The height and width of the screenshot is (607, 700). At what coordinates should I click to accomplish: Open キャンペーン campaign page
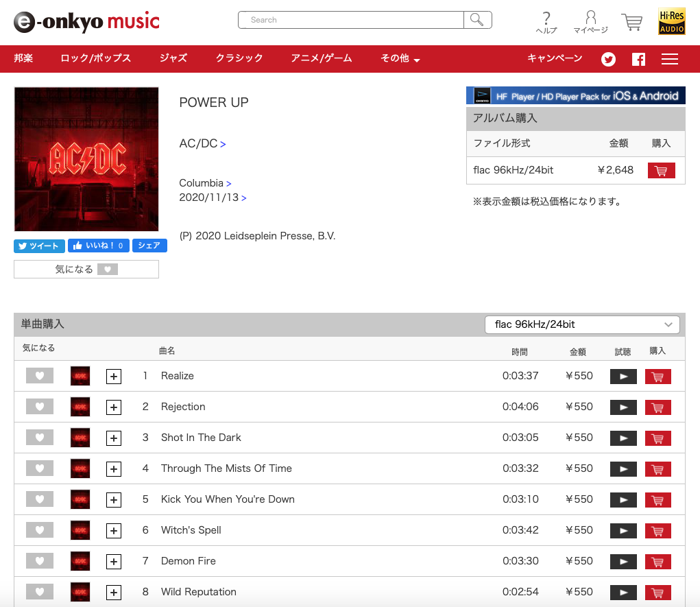(555, 58)
